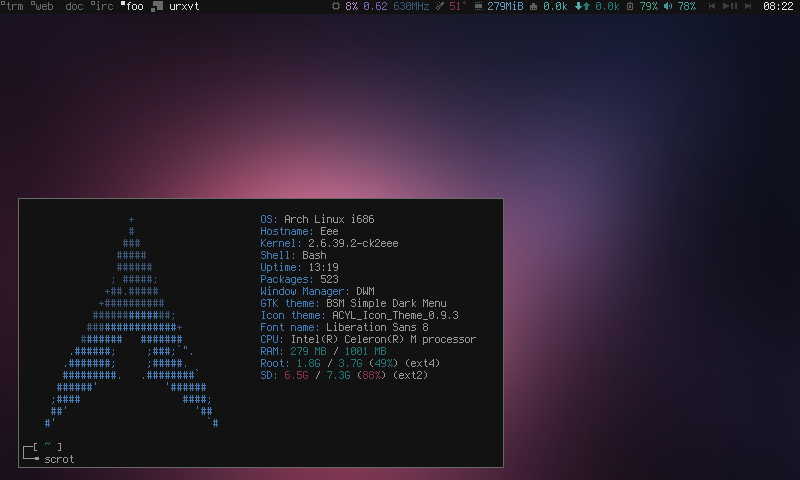Click the Font name: Liberation Sans 8 line
This screenshot has width=800, height=480.
344,327
